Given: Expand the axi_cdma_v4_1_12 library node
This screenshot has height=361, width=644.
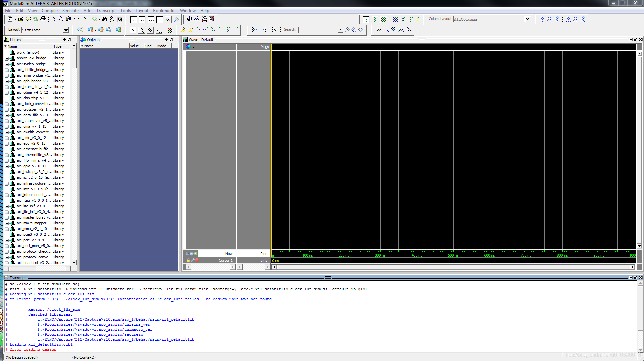Looking at the screenshot, I should (x=7, y=93).
